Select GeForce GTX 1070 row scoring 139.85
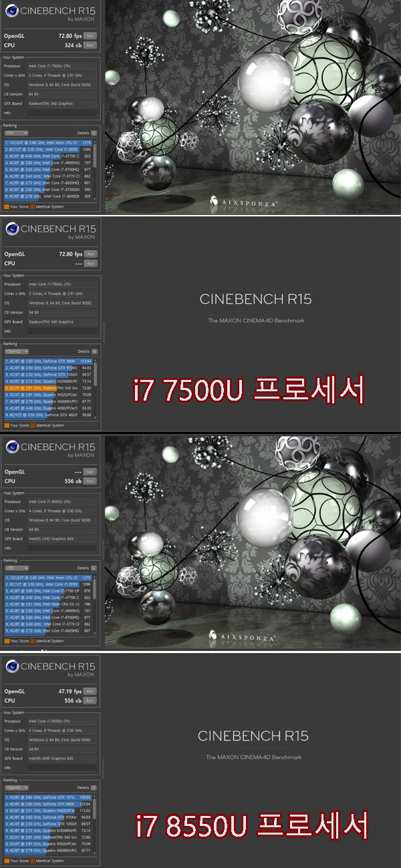 pyautogui.click(x=47, y=797)
